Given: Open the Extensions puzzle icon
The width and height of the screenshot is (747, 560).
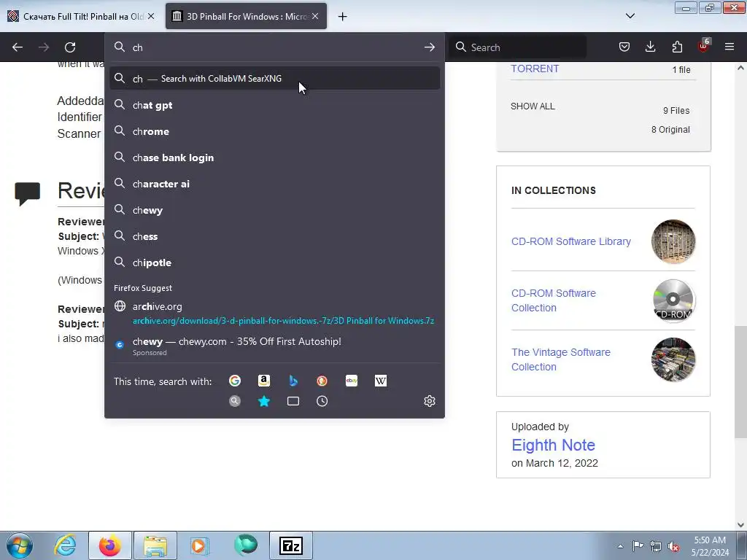Looking at the screenshot, I should 677,47.
